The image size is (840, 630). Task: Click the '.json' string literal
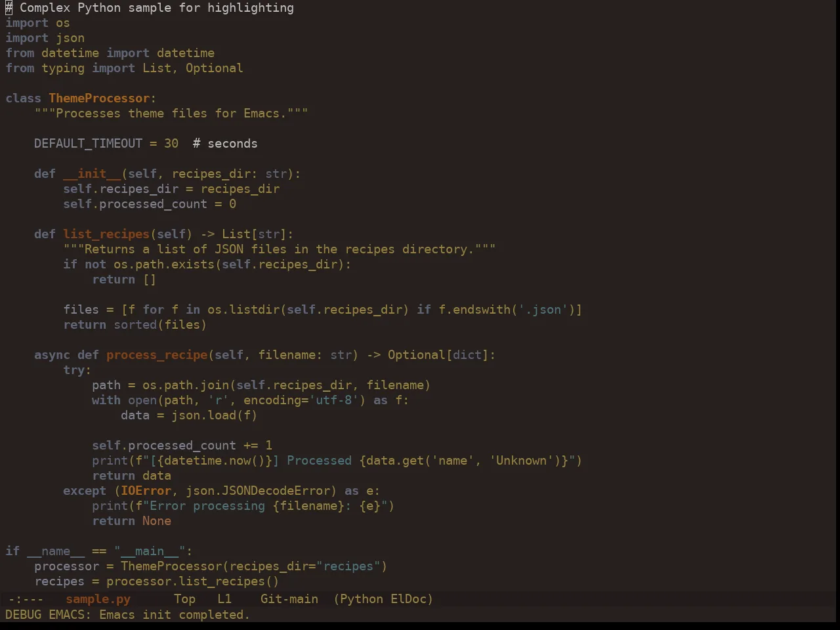[x=543, y=310]
